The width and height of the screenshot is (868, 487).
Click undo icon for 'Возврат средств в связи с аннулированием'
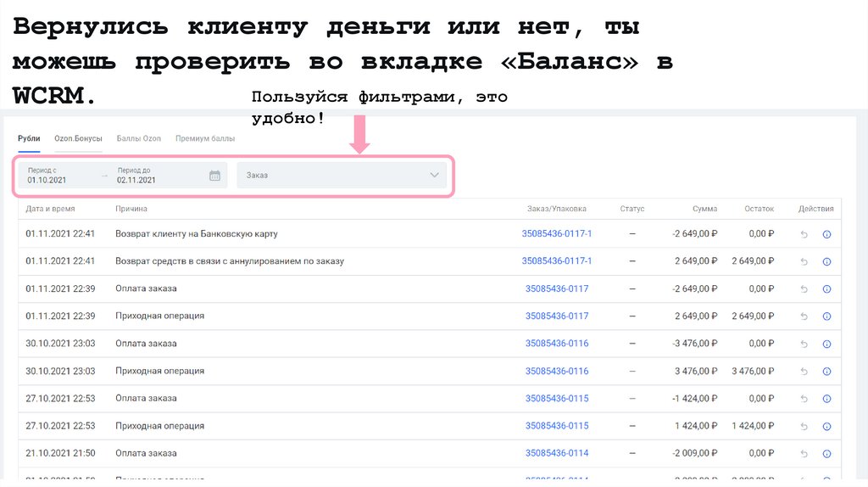coord(804,261)
